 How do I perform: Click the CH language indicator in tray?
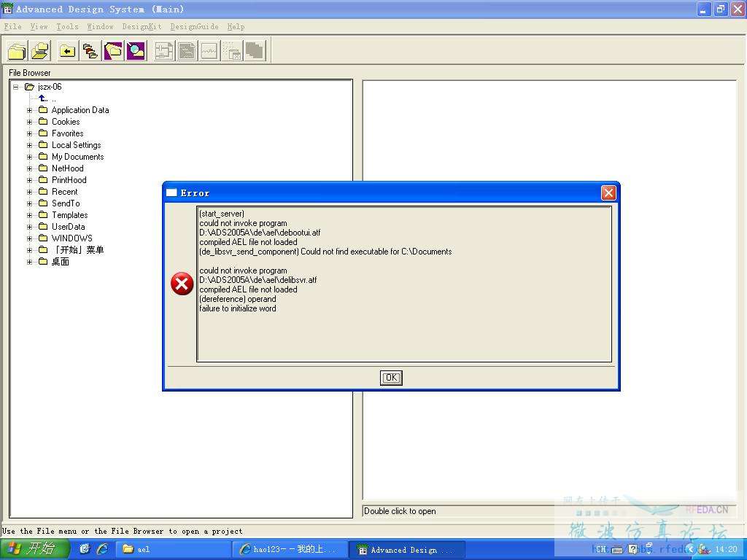click(601, 549)
